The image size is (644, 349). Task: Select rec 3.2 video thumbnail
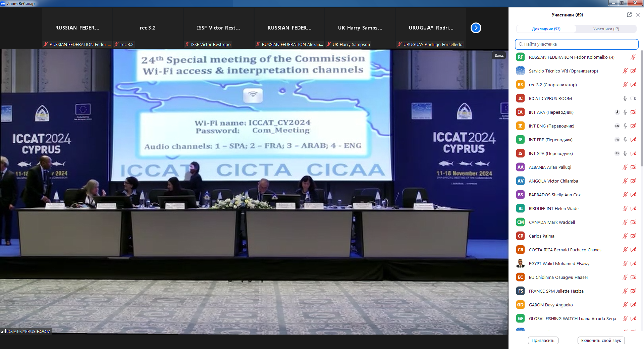click(x=148, y=28)
